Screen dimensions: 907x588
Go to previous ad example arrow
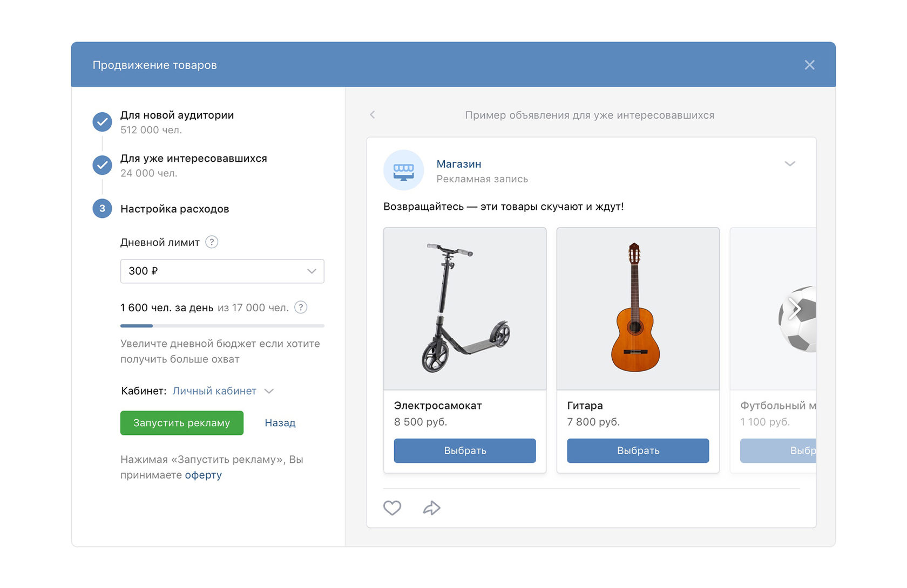point(373,115)
